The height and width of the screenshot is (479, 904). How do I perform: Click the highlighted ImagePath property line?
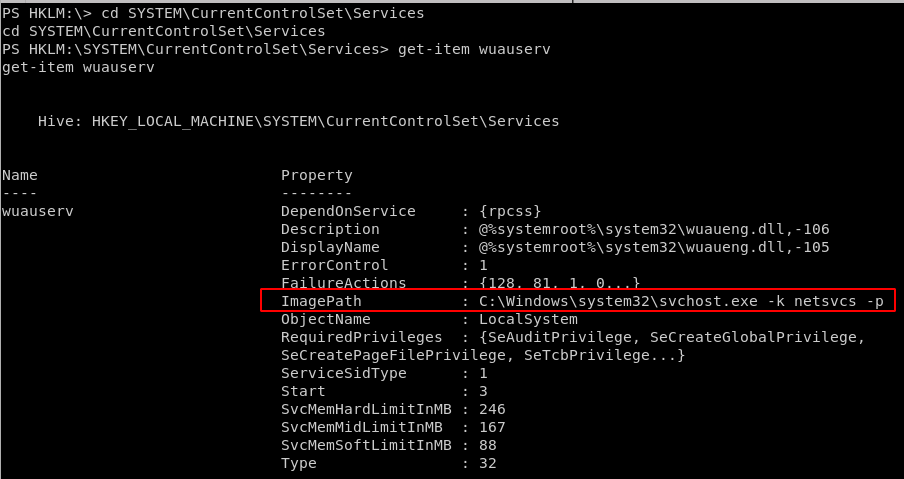[578, 300]
